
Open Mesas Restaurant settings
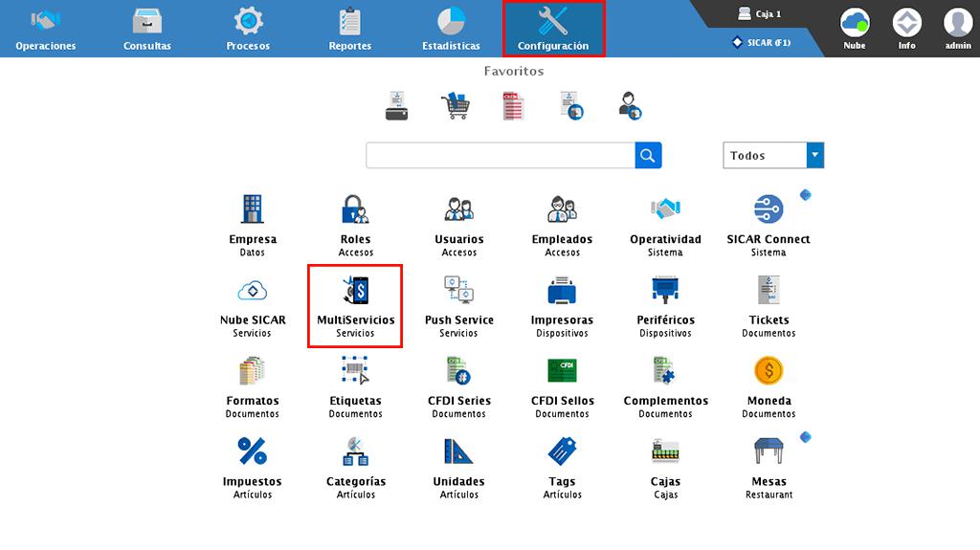[768, 468]
